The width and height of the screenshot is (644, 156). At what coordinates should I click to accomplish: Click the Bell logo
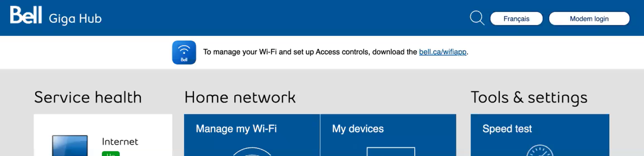tap(26, 15)
